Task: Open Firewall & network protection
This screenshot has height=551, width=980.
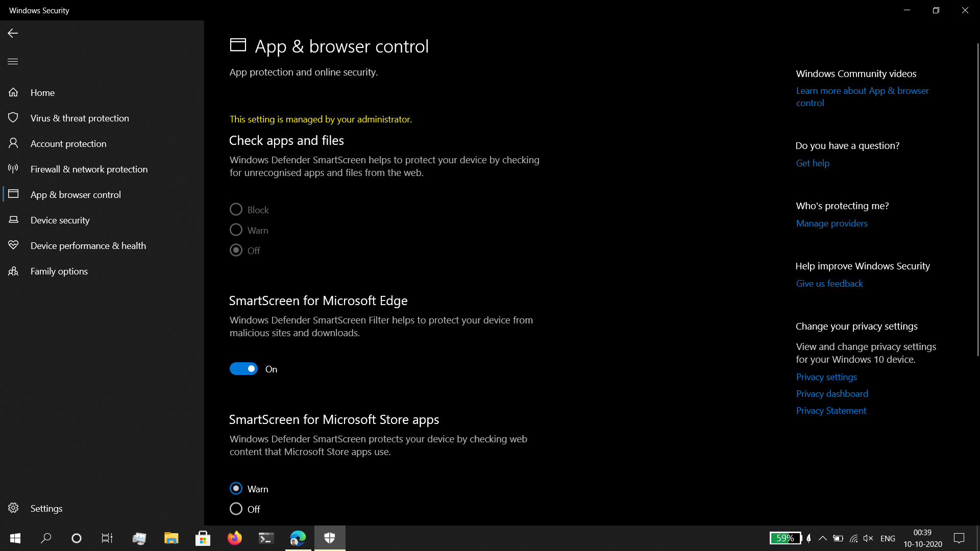Action: [102, 169]
